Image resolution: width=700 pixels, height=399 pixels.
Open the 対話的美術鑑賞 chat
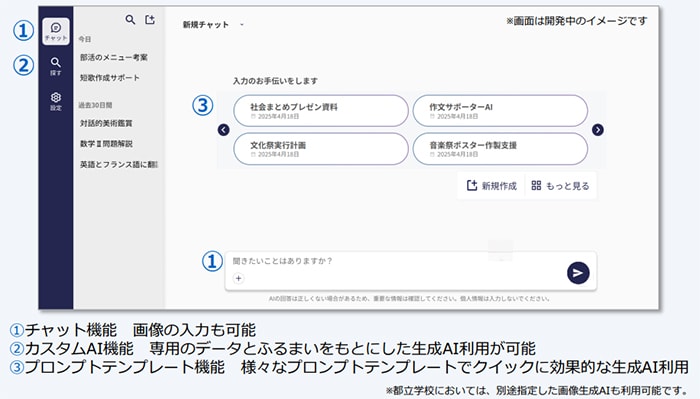tap(106, 123)
